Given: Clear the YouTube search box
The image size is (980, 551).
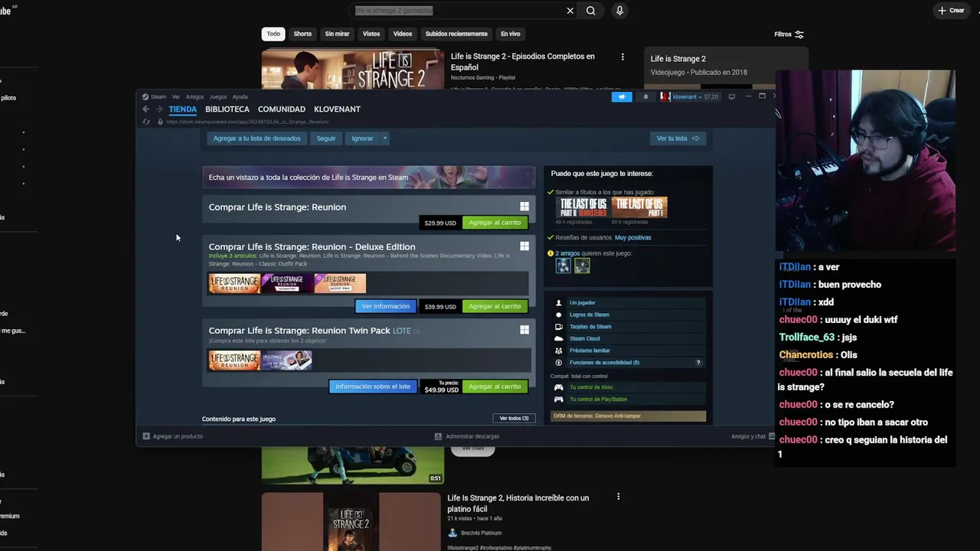Looking at the screenshot, I should [570, 11].
